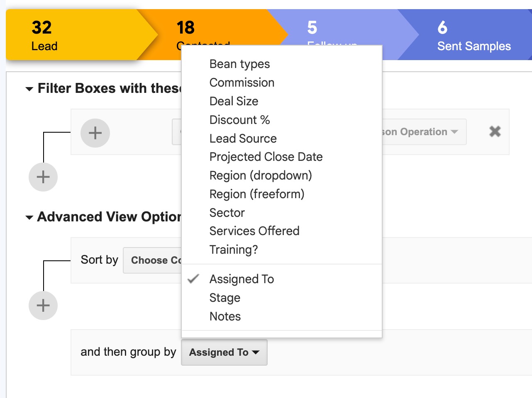Choose Notes at the bottom of the menu

(x=225, y=316)
